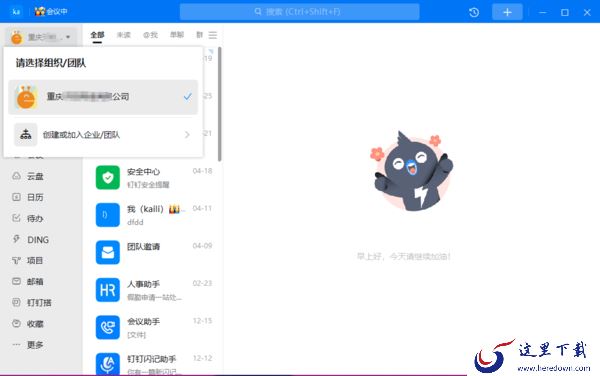The width and height of the screenshot is (600, 376).
Task: Select the 团队邀请 conversation title
Action: coord(143,247)
